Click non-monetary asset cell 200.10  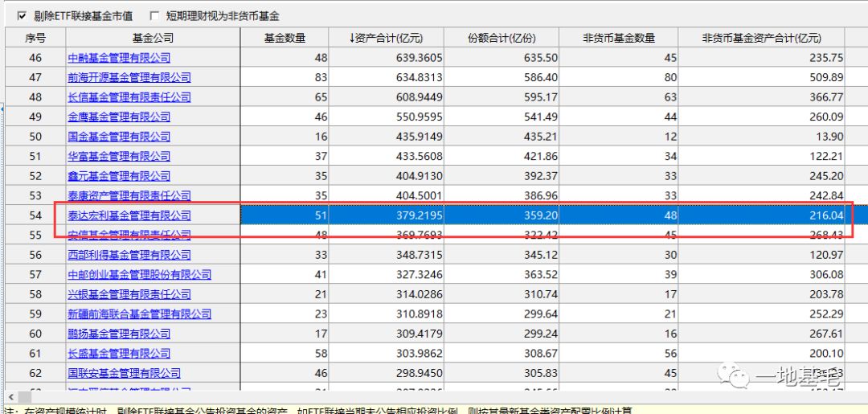(x=762, y=353)
